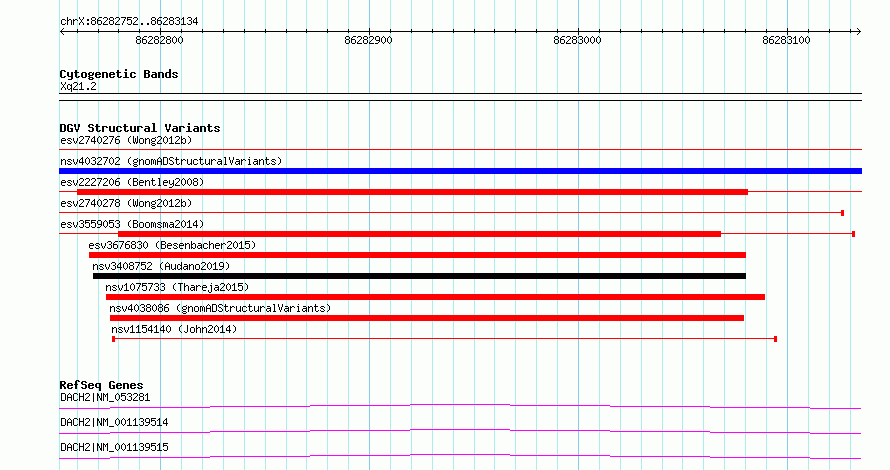890x470 pixels.
Task: Click the black nsv3408752 variant bar
Action: click(x=419, y=276)
